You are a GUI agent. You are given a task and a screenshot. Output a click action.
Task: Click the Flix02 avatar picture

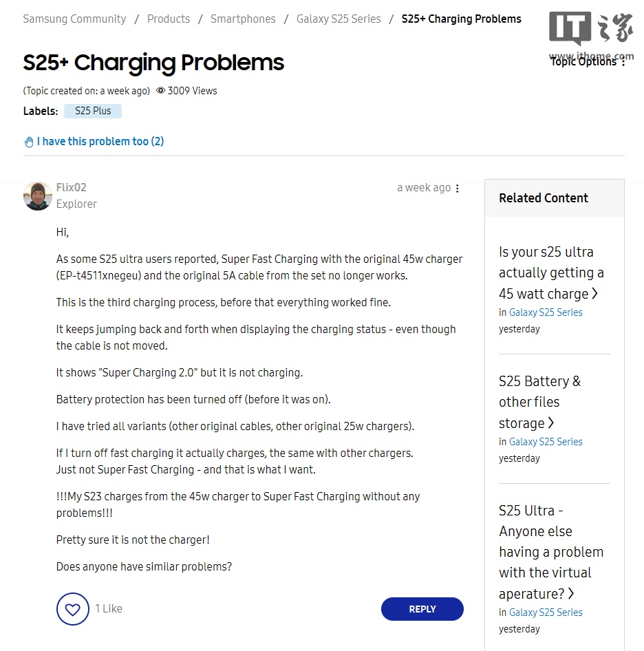pyautogui.click(x=38, y=196)
